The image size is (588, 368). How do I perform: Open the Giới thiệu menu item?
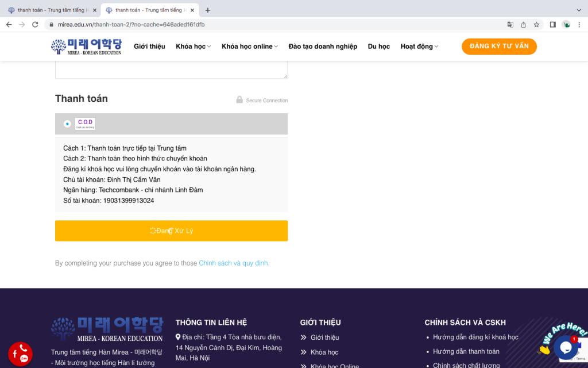149,47
